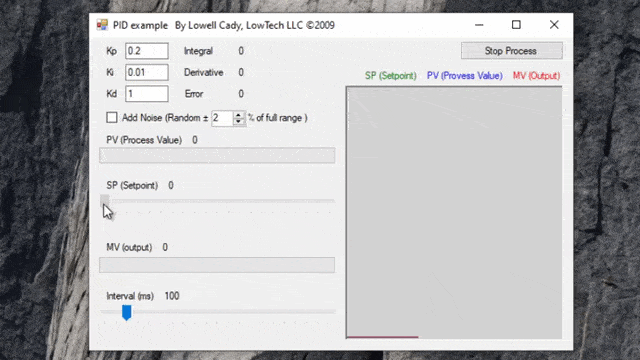Focus the Kd gain input field
This screenshot has height=360, width=640.
point(147,94)
